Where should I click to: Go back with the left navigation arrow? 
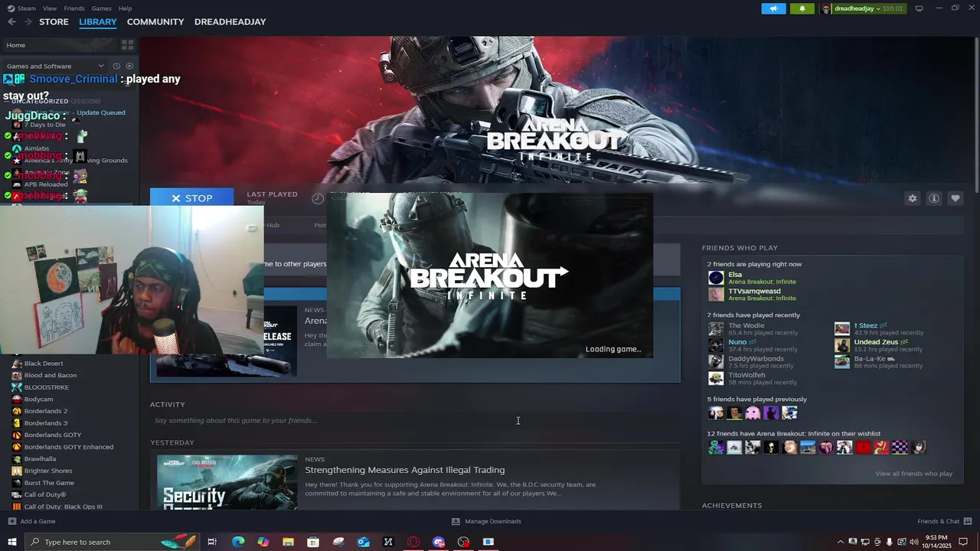click(x=11, y=21)
